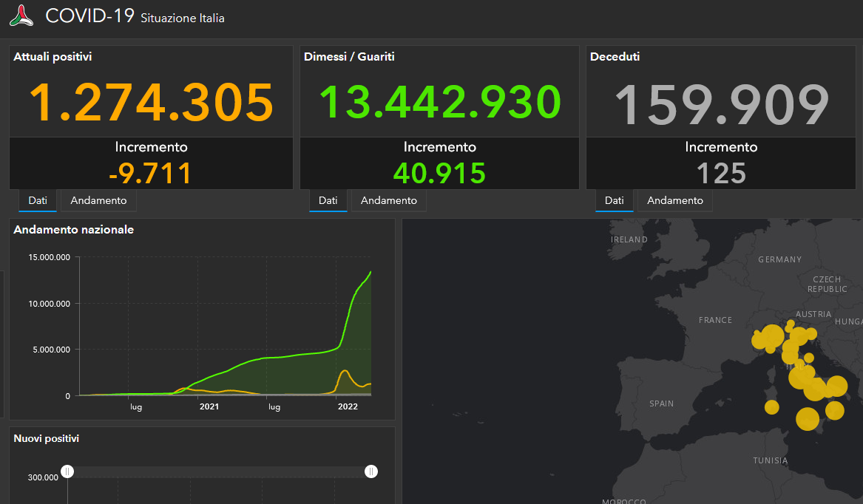Click the Protezione Civile logo icon

click(21, 16)
